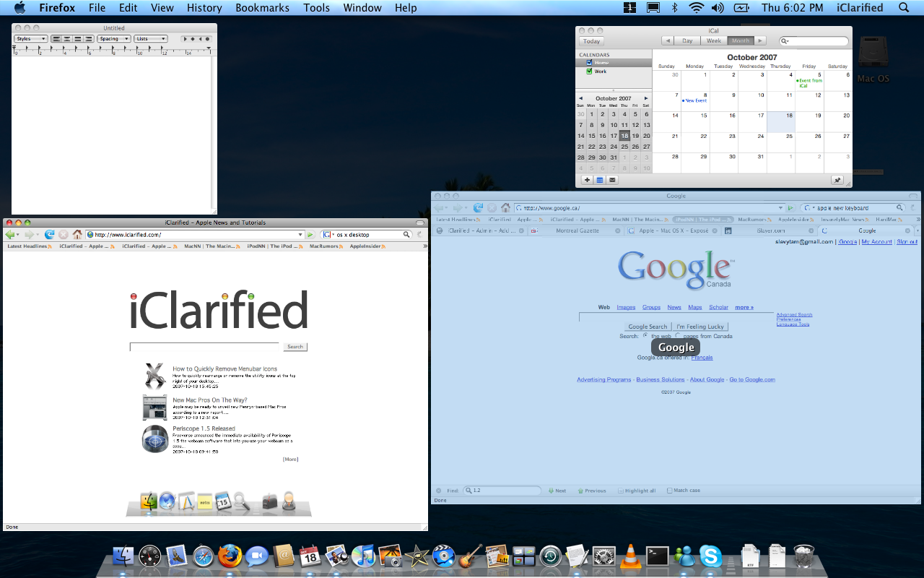
Task: Click the I'm Feeling Lucky button
Action: point(700,327)
